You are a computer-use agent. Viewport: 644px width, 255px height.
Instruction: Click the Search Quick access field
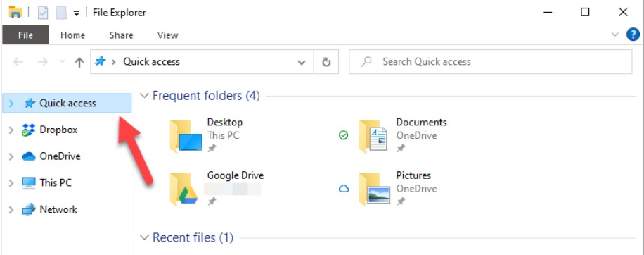(491, 62)
